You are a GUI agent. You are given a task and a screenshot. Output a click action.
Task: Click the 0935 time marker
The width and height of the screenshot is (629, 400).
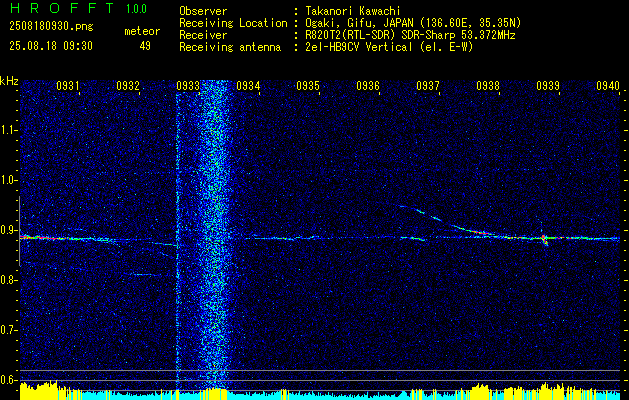click(x=307, y=85)
